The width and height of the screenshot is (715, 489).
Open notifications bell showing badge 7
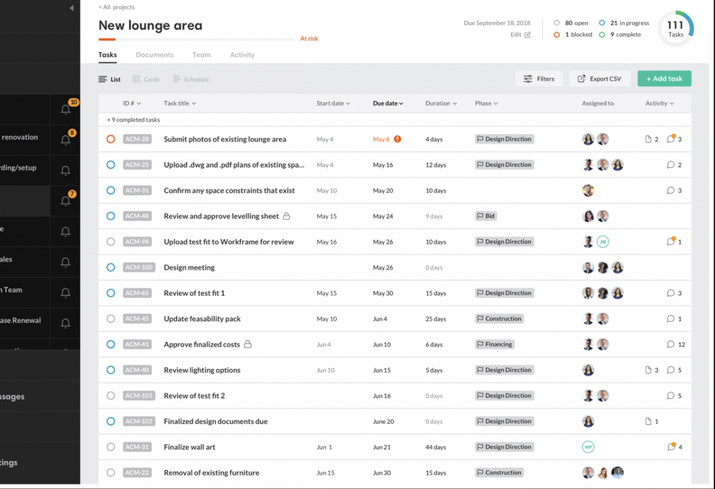(66, 201)
